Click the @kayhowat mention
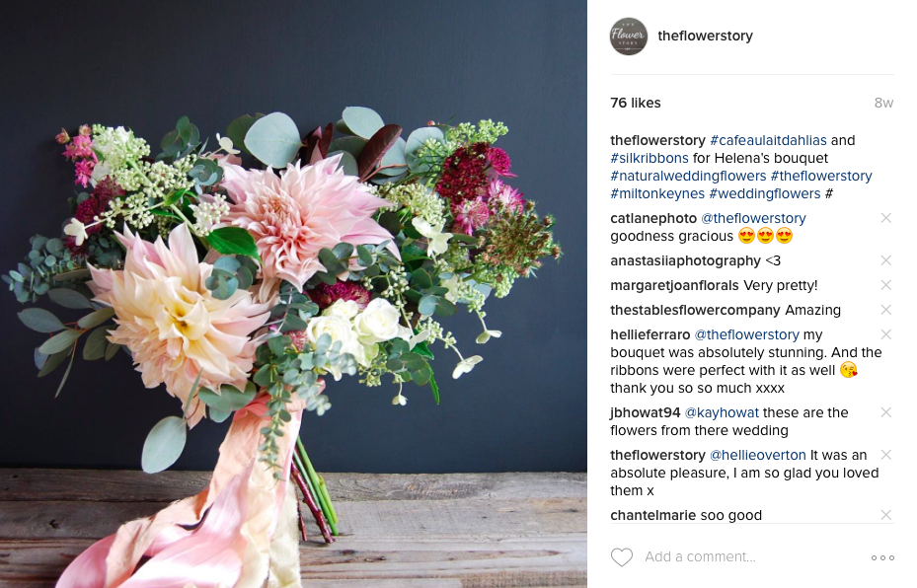The width and height of the screenshot is (917, 588). tap(722, 412)
